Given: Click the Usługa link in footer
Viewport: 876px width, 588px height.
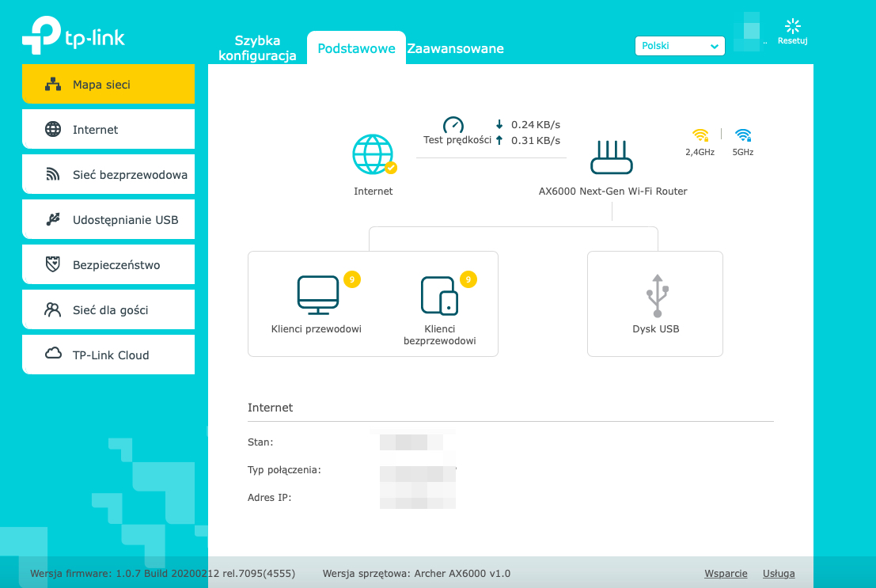Looking at the screenshot, I should tap(779, 573).
